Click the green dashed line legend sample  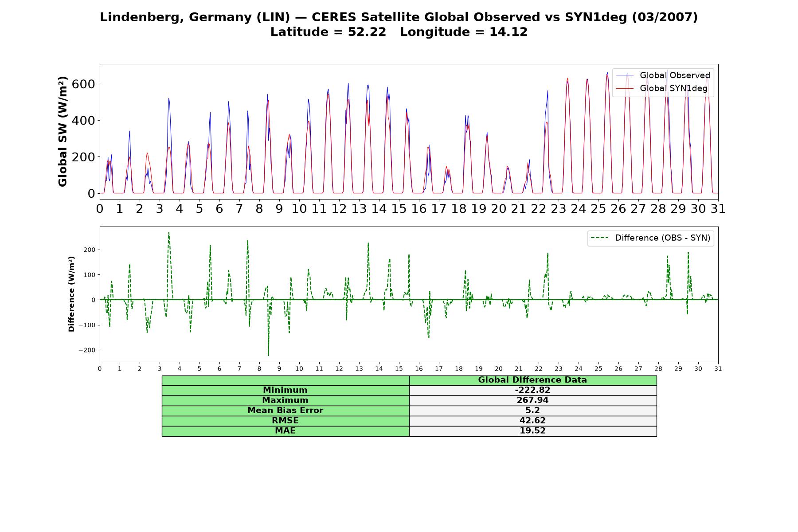600,238
